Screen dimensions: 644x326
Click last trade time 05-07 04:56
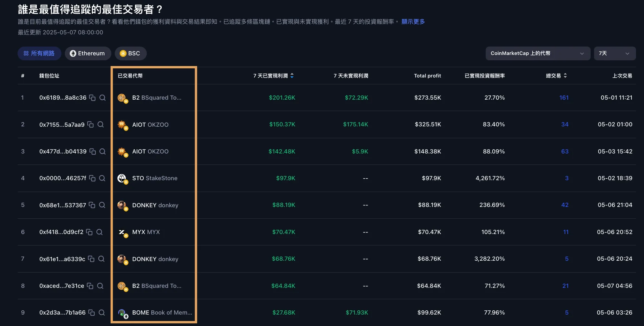tap(615, 286)
